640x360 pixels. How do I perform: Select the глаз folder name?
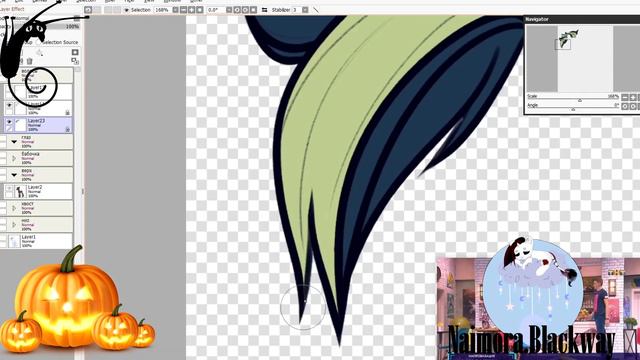point(26,138)
